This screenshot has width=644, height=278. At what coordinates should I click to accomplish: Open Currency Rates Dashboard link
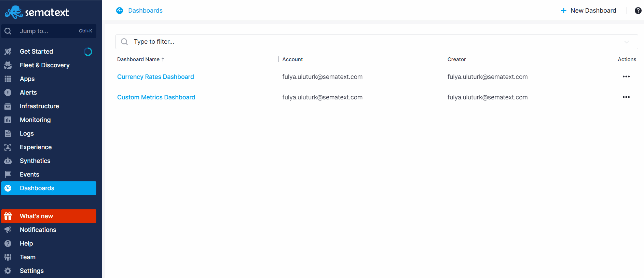click(x=155, y=77)
